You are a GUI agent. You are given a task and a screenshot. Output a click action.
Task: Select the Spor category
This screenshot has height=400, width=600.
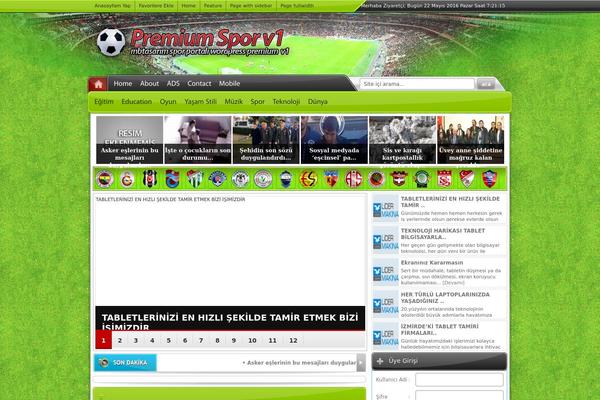coord(258,102)
